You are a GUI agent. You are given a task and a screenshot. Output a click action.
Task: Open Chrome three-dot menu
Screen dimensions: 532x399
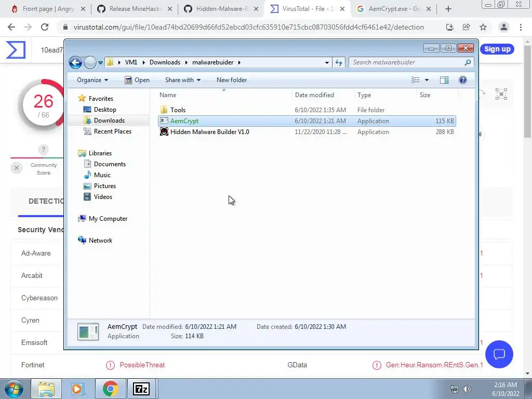click(x=521, y=27)
